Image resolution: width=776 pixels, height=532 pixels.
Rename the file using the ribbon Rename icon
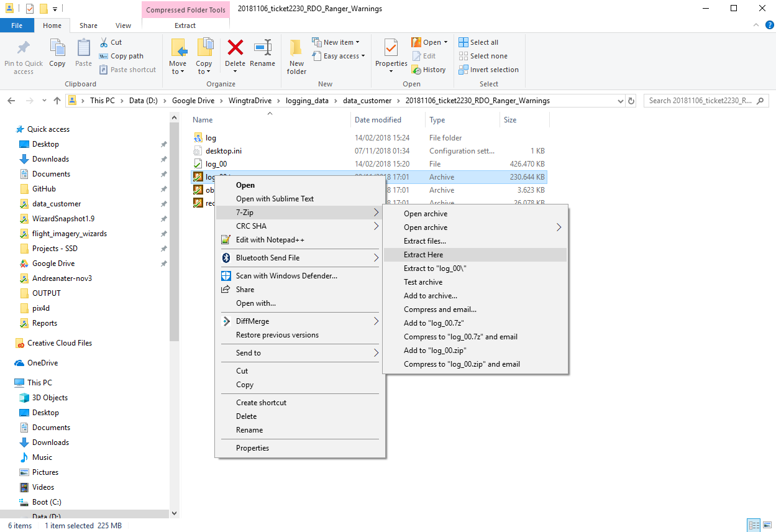pyautogui.click(x=263, y=55)
